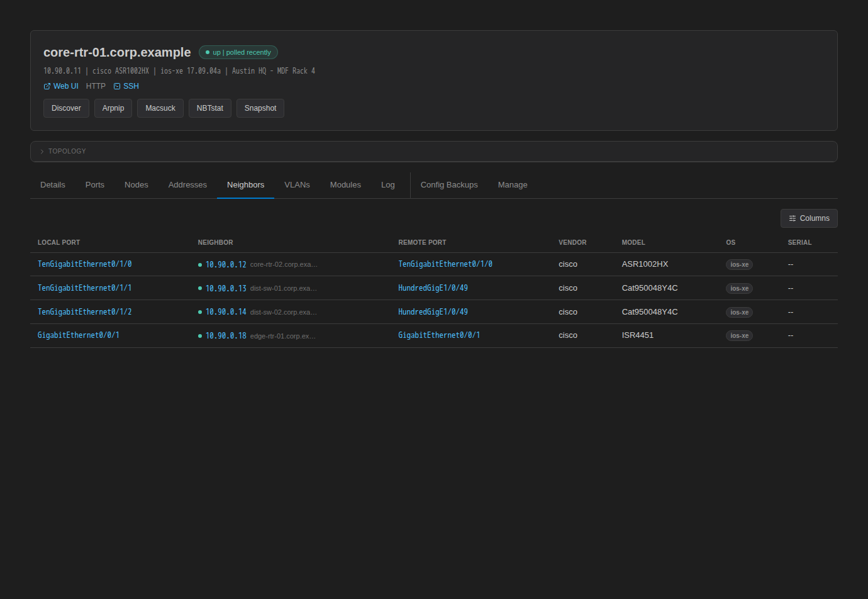Switch to the Details tab
The width and height of the screenshot is (868, 599).
pyautogui.click(x=53, y=185)
